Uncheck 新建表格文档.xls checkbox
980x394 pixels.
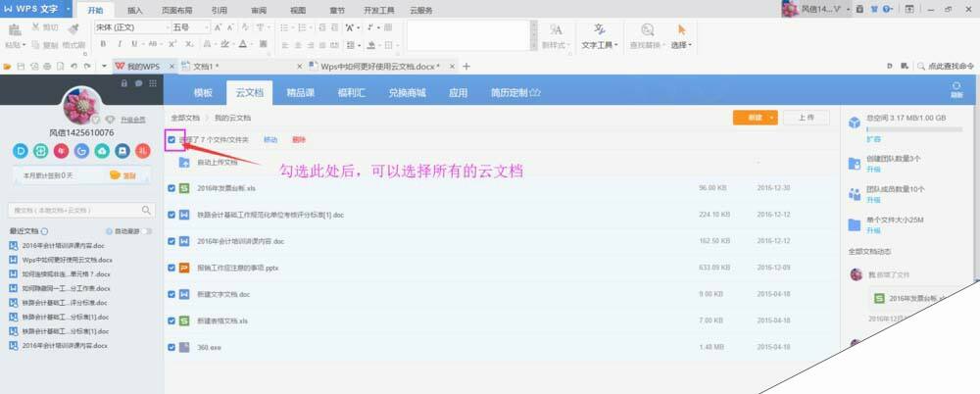pyautogui.click(x=171, y=320)
